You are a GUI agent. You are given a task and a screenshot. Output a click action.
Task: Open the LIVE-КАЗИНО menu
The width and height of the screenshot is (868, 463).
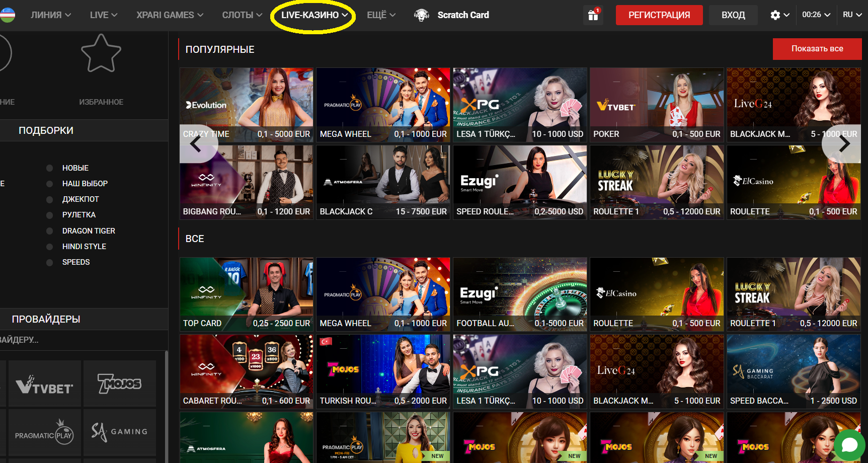(314, 15)
